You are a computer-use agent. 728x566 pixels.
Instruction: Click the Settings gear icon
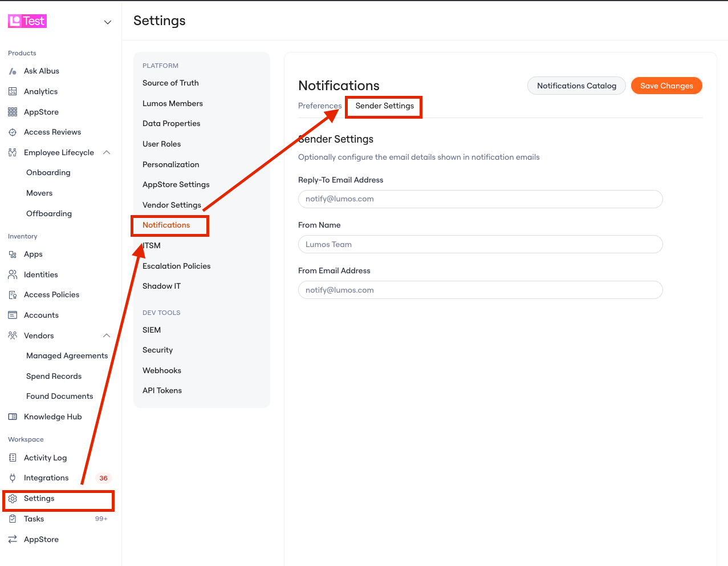click(x=13, y=499)
